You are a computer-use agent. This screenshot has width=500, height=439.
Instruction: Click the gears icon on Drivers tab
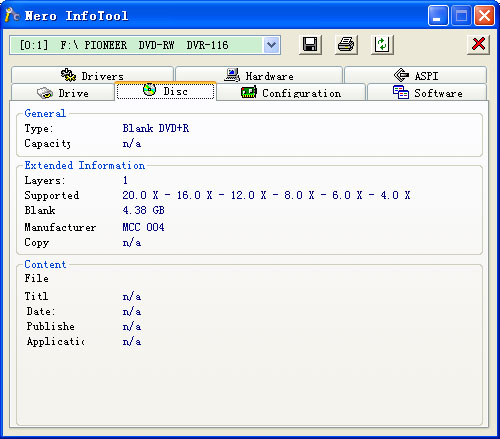click(x=68, y=75)
